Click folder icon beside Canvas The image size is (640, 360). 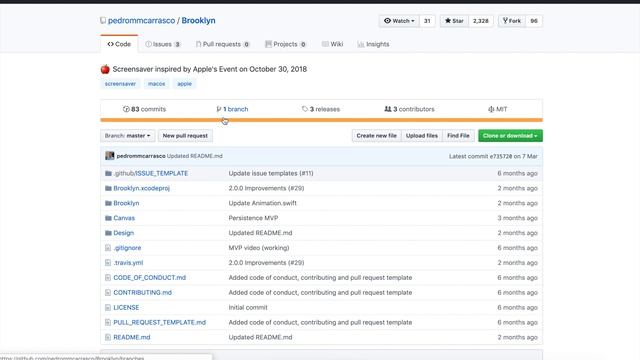(x=108, y=218)
